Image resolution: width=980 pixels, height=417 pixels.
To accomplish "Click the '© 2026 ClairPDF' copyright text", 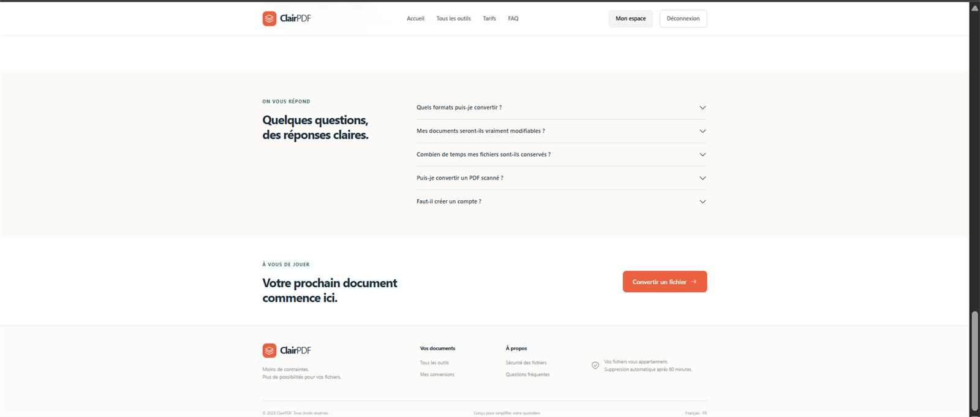I will pyautogui.click(x=296, y=413).
